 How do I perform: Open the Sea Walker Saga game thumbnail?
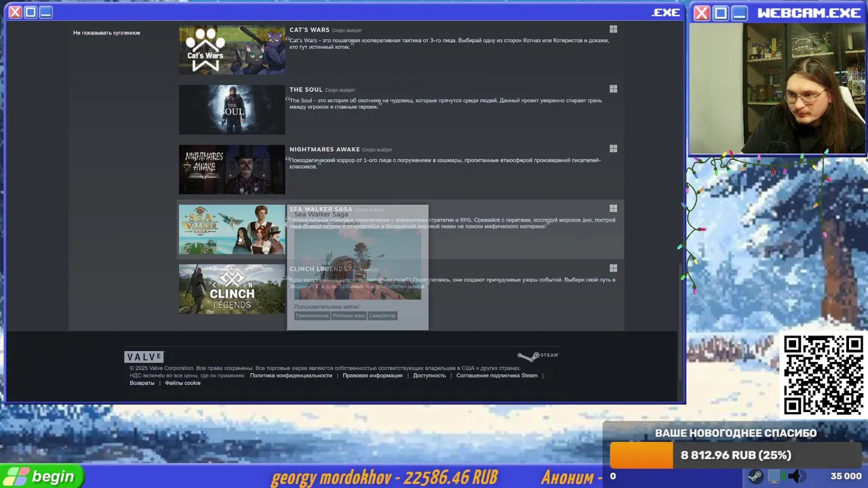point(232,229)
